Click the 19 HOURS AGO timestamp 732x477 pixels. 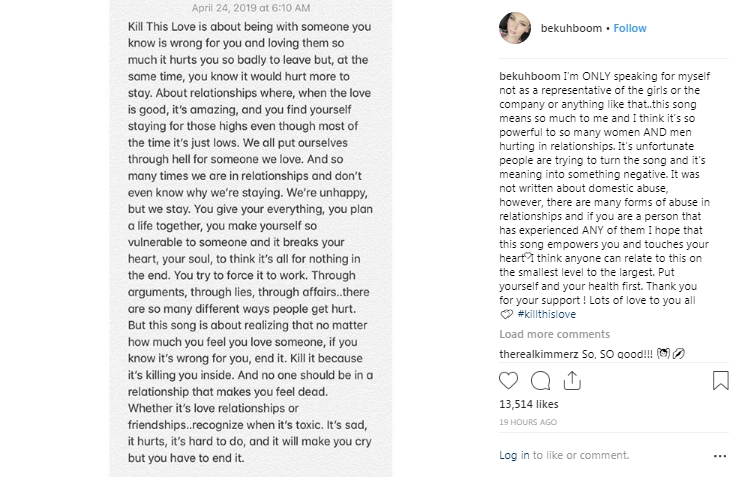528,422
